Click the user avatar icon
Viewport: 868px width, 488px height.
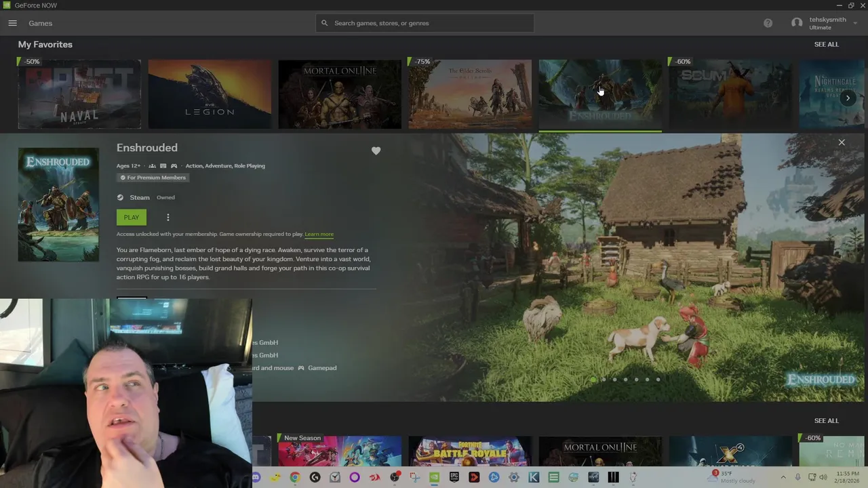point(797,23)
